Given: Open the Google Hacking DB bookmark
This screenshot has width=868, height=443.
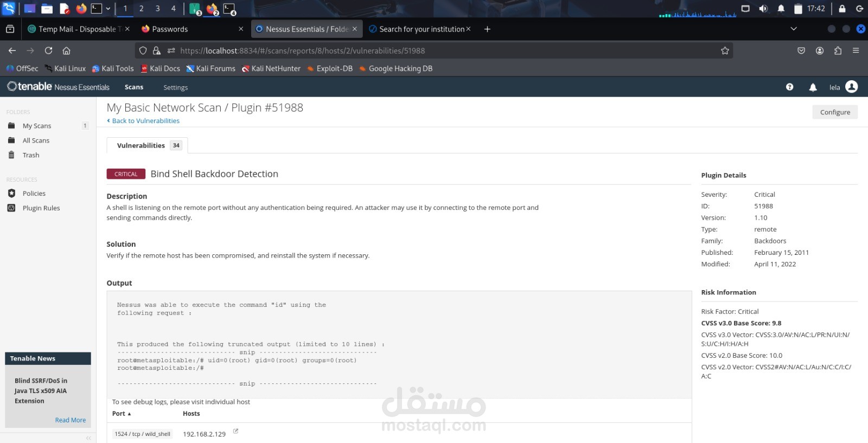Looking at the screenshot, I should pyautogui.click(x=395, y=68).
